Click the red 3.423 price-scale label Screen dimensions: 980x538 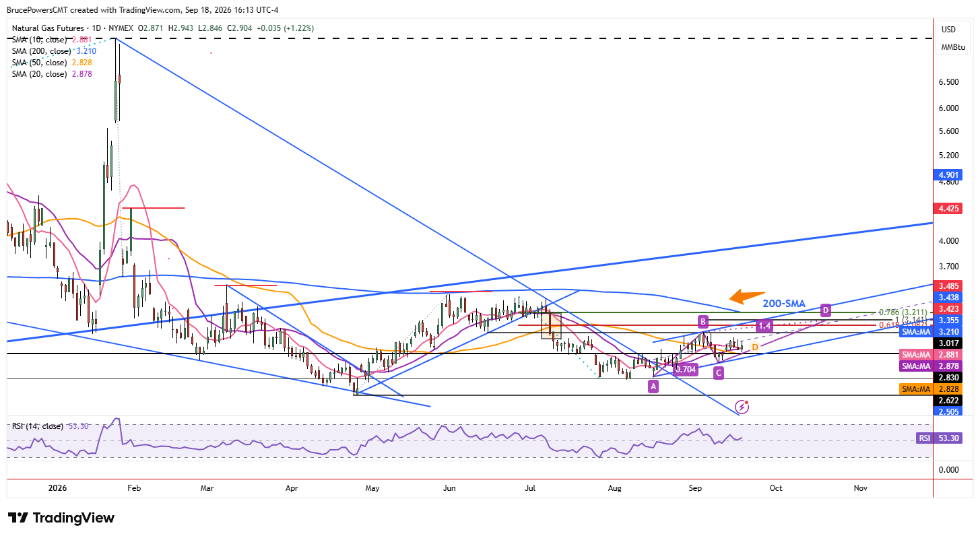point(948,309)
